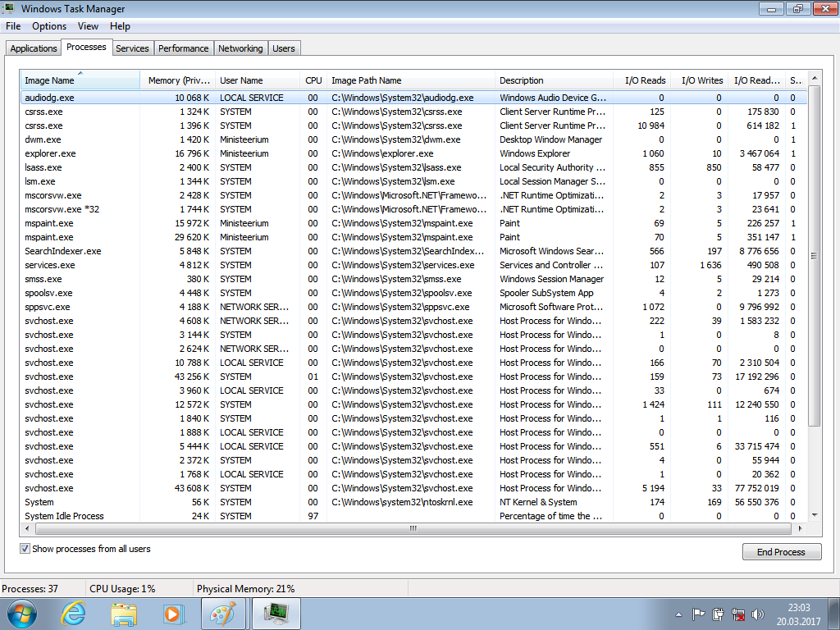
Task: Open network status tray icon
Action: click(x=738, y=614)
